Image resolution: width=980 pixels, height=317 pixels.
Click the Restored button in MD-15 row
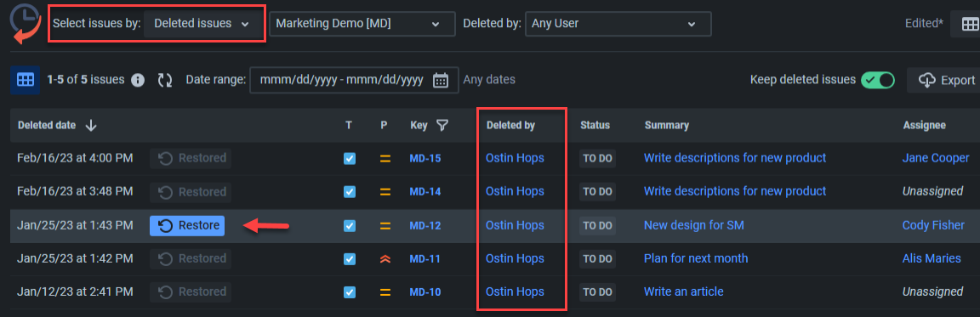(191, 158)
